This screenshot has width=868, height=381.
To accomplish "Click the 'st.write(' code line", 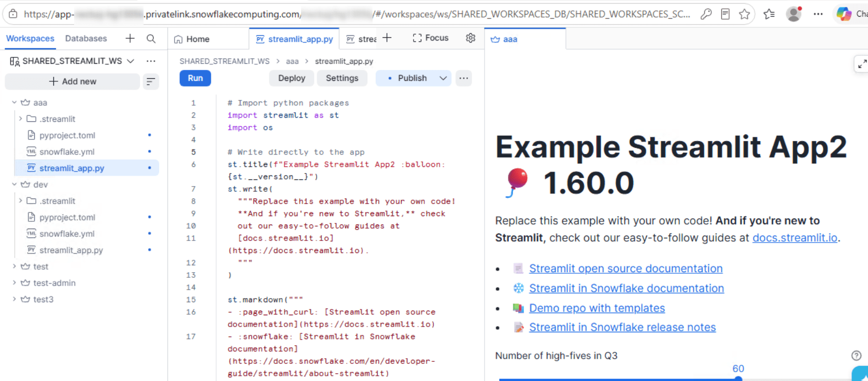I will click(250, 189).
